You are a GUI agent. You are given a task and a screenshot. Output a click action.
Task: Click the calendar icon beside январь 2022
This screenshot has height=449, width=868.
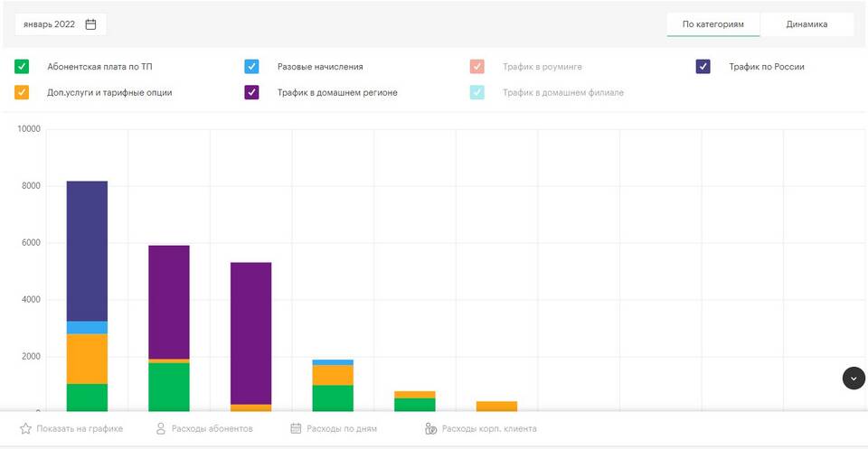pos(90,24)
